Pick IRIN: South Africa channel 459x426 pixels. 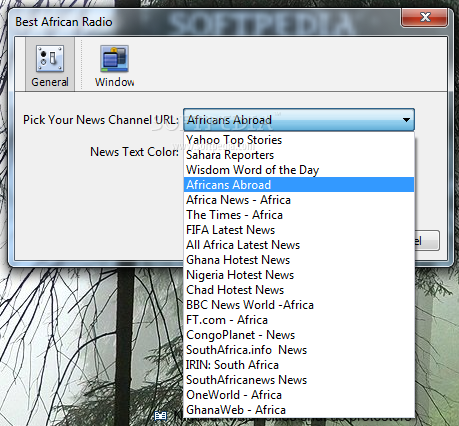coord(299,365)
